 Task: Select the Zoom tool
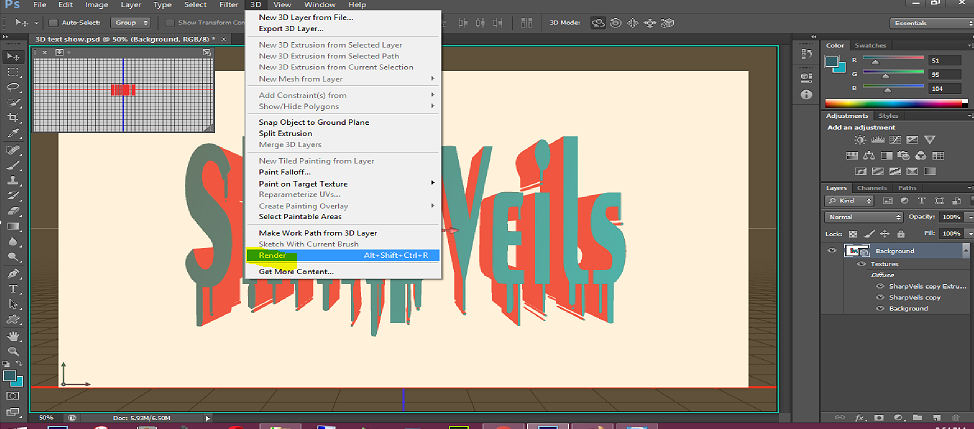tap(12, 351)
